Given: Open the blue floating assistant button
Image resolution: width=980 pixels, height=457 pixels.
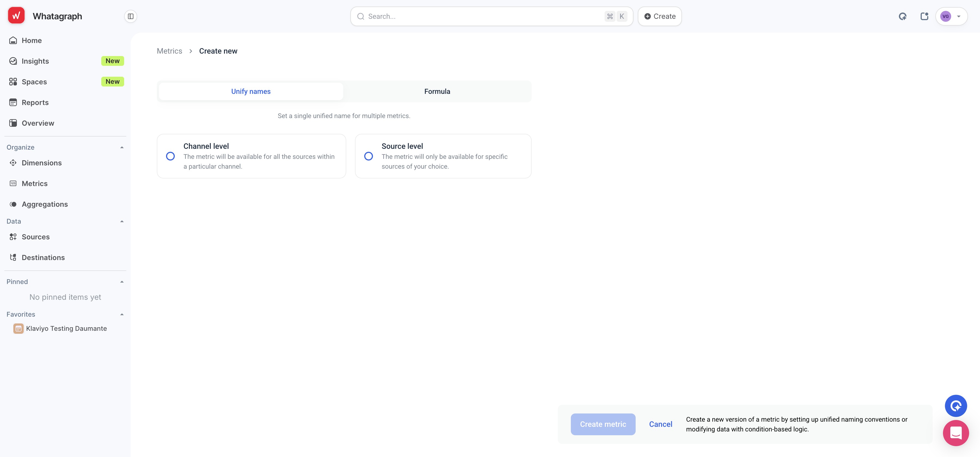Looking at the screenshot, I should pyautogui.click(x=956, y=406).
